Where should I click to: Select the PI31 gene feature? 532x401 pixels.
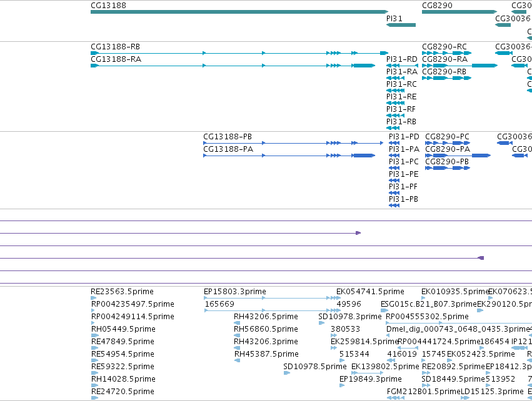tap(401, 25)
